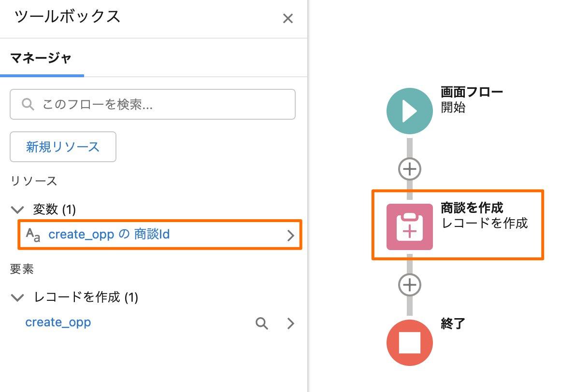Click search magnifier icon in search field

click(x=28, y=104)
